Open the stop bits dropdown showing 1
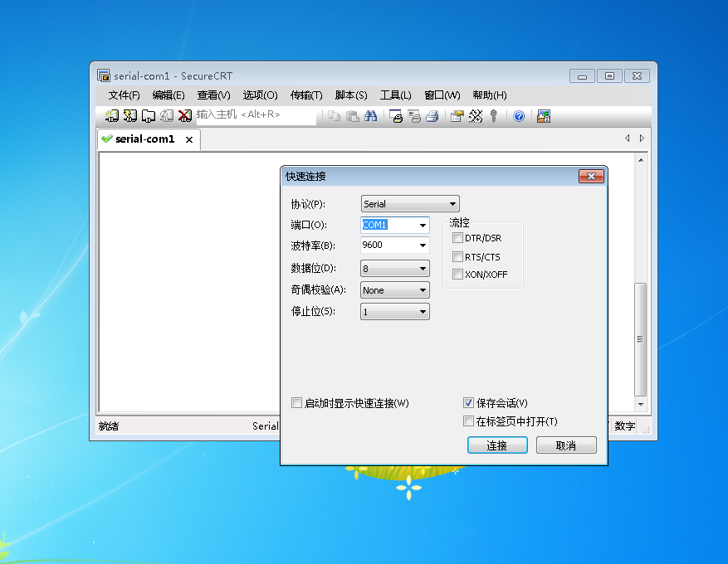 [x=394, y=312]
